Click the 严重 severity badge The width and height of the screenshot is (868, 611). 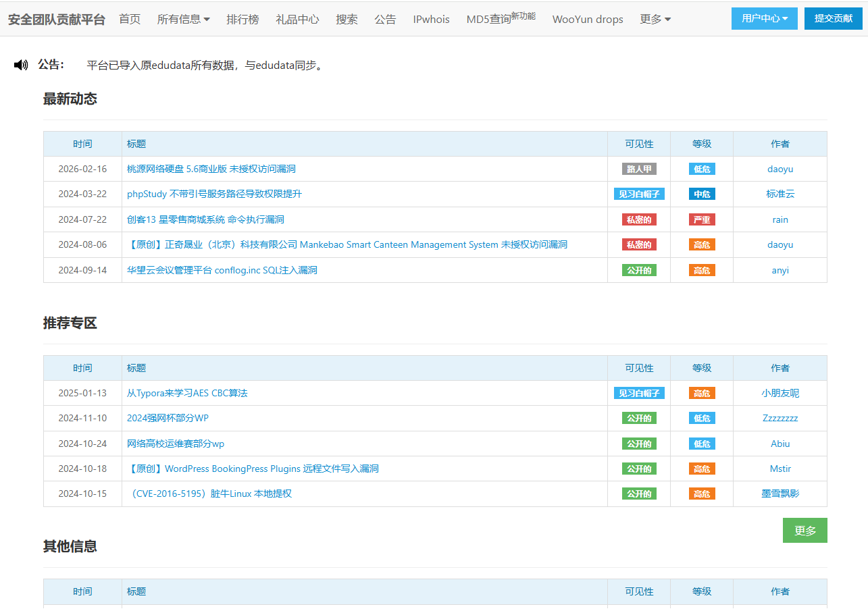point(702,219)
